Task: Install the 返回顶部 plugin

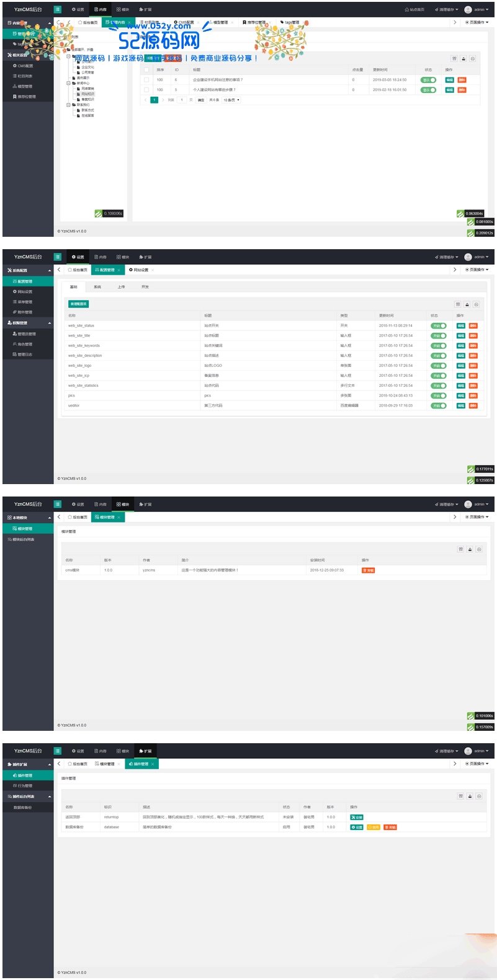Action: [x=357, y=817]
